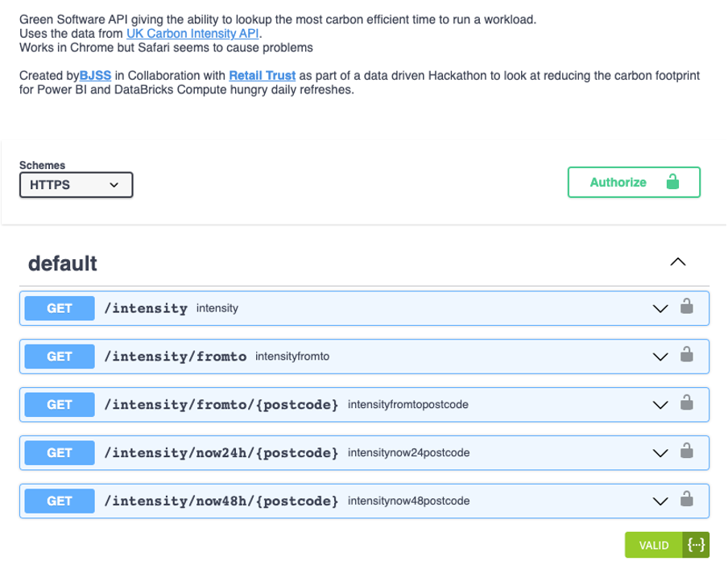
Task: Click GET badge on /intensity/fromto/{postcode}
Action: (x=60, y=405)
